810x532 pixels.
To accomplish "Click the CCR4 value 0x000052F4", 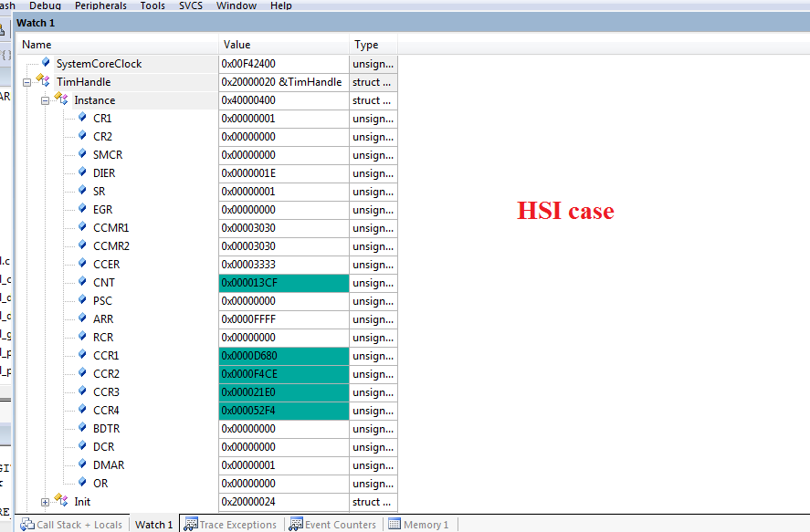I will (x=284, y=411).
